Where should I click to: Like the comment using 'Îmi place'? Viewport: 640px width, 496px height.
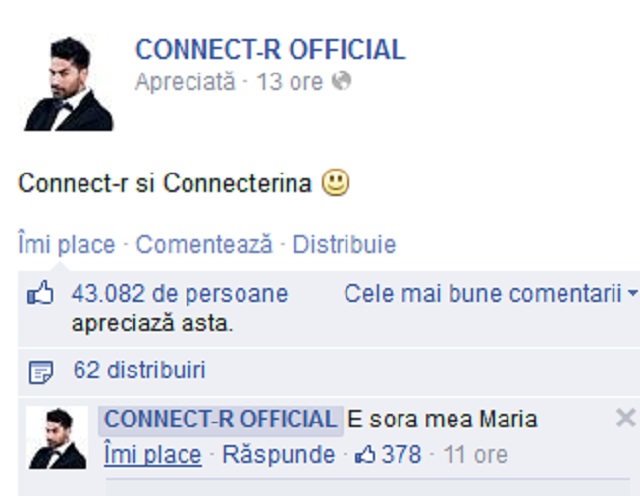click(152, 455)
